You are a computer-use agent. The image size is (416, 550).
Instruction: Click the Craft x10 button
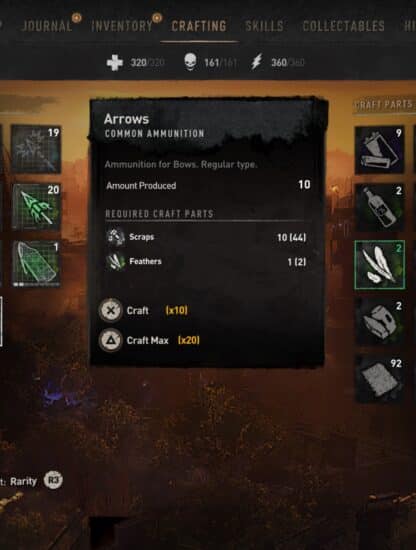[143, 310]
